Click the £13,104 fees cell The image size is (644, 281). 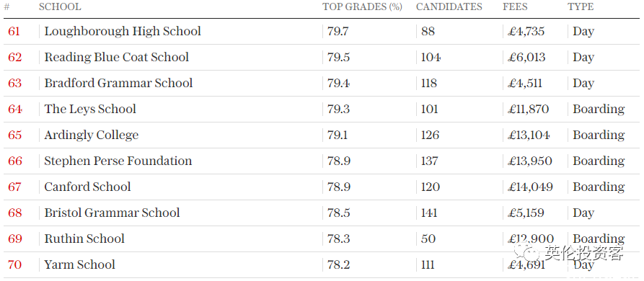tap(528, 135)
